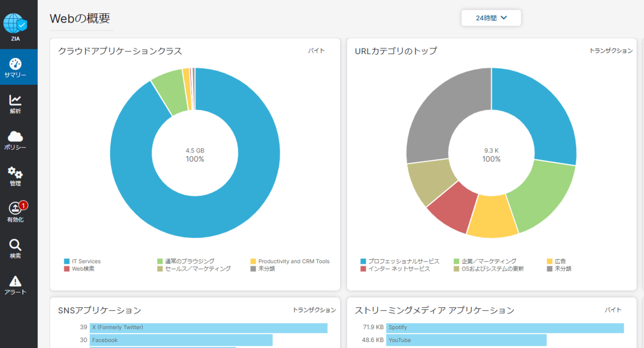Toggle IT Services legend swatch

coord(67,262)
